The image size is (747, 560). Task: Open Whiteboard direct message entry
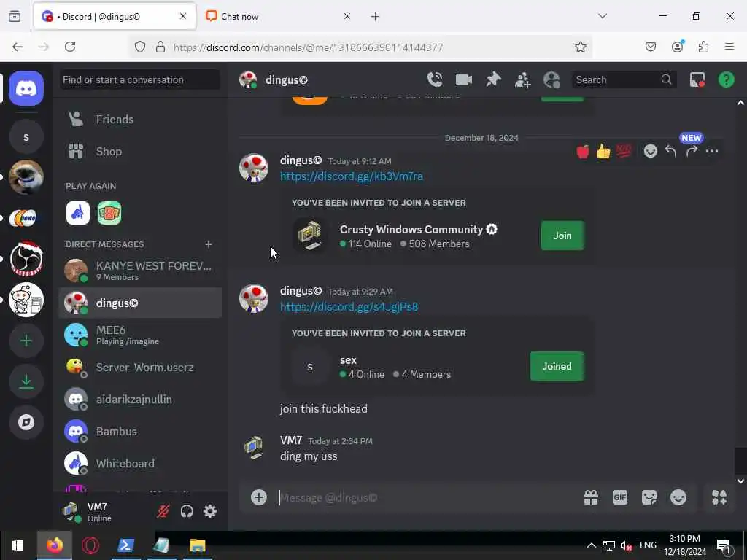click(x=139, y=463)
